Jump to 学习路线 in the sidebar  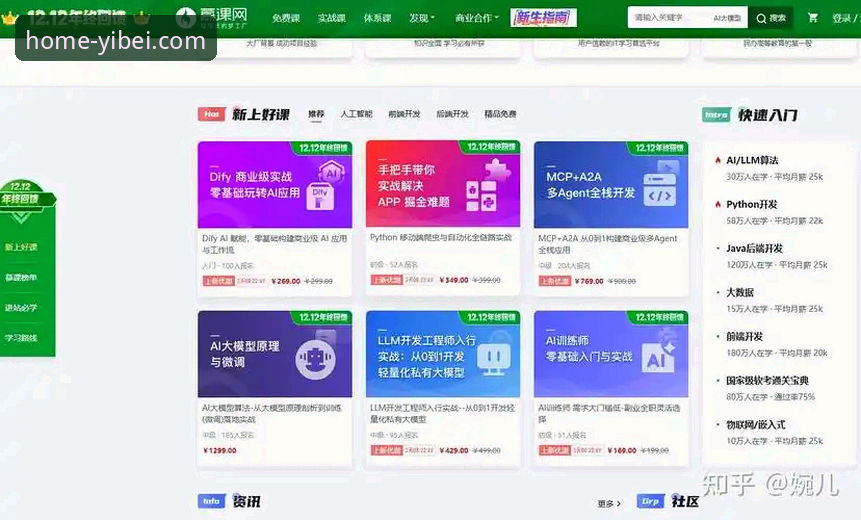pos(21,338)
